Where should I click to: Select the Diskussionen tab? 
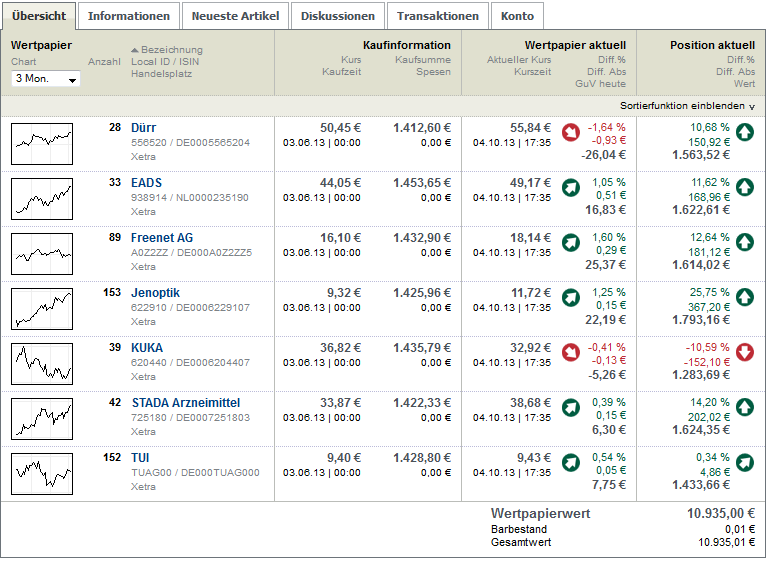pos(338,16)
